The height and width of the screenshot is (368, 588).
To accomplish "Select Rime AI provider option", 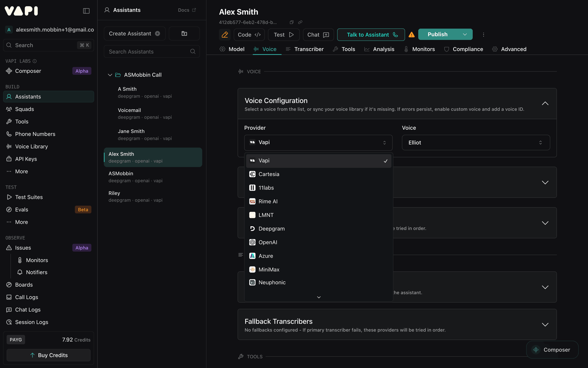I will click(318, 201).
